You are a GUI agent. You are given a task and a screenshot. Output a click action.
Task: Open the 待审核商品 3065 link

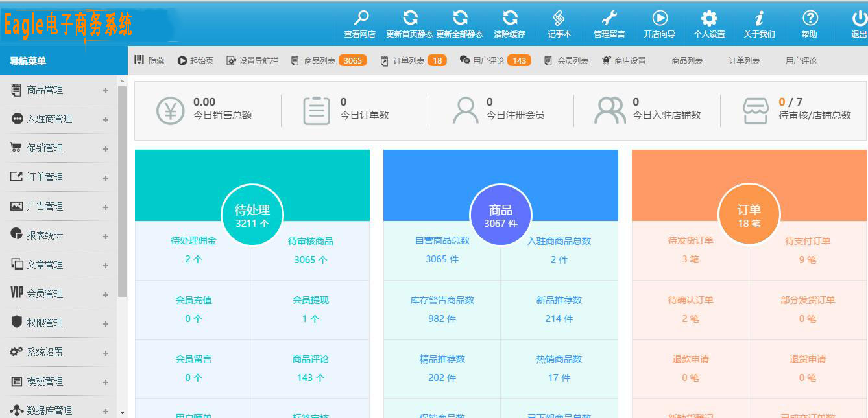coord(311,259)
